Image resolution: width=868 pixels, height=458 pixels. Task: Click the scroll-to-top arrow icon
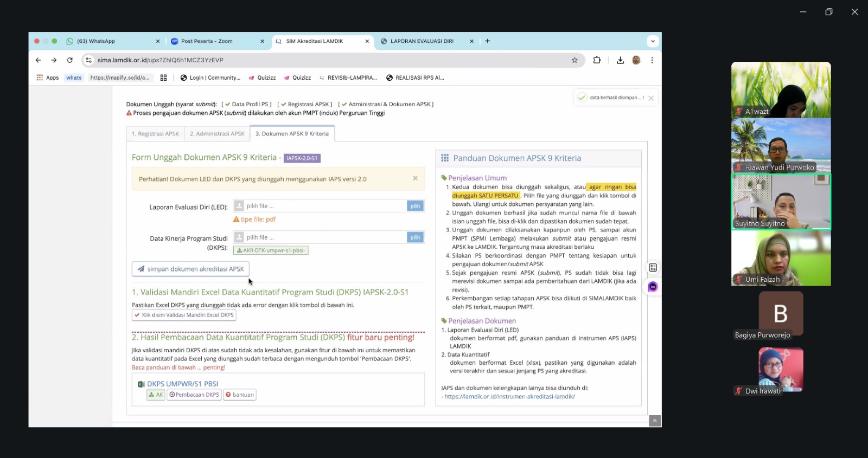655,421
